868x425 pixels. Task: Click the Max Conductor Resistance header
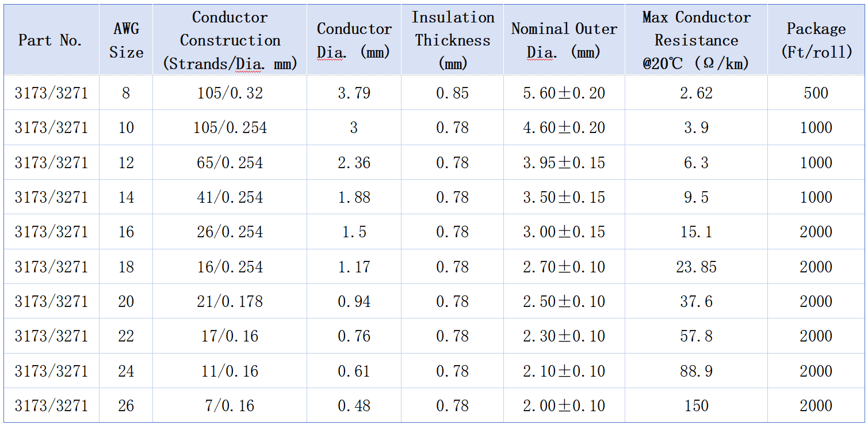point(696,40)
